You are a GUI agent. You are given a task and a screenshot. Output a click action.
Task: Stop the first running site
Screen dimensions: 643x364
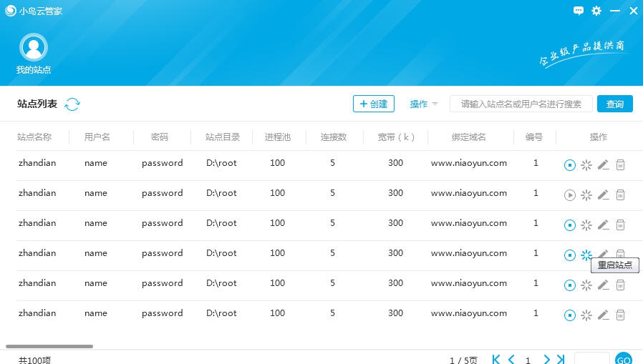pos(570,165)
